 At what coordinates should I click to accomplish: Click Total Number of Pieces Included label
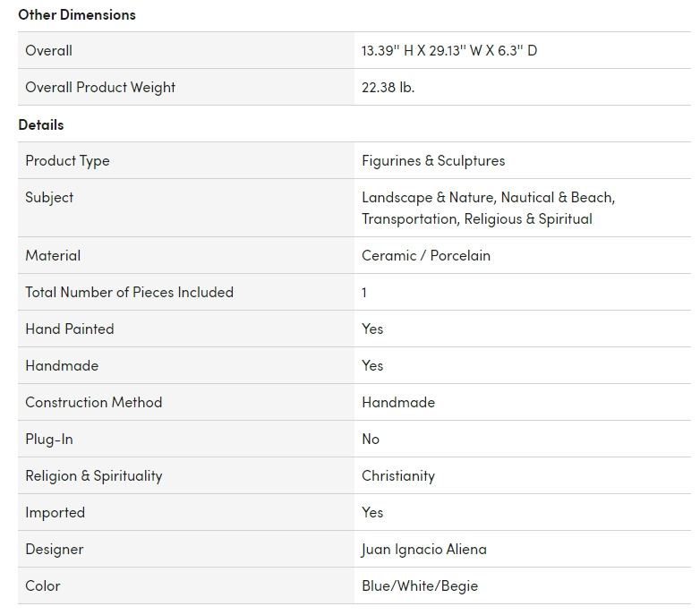[x=129, y=292]
